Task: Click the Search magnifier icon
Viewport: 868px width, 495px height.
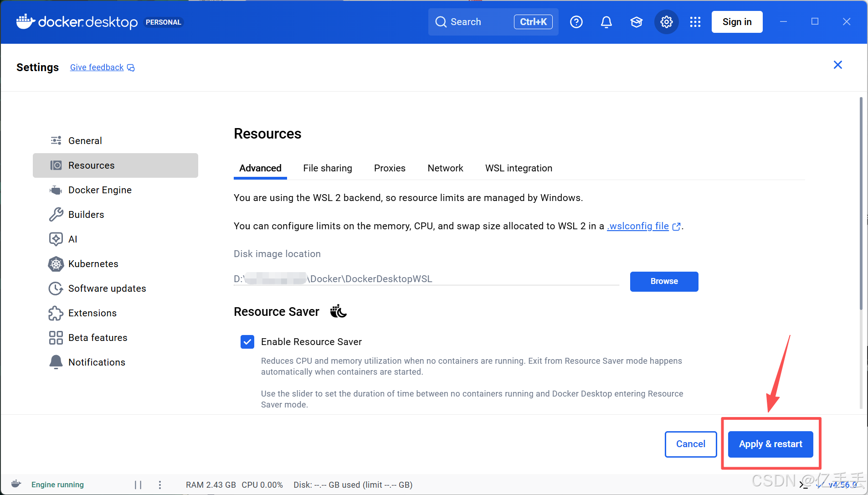Action: [441, 22]
